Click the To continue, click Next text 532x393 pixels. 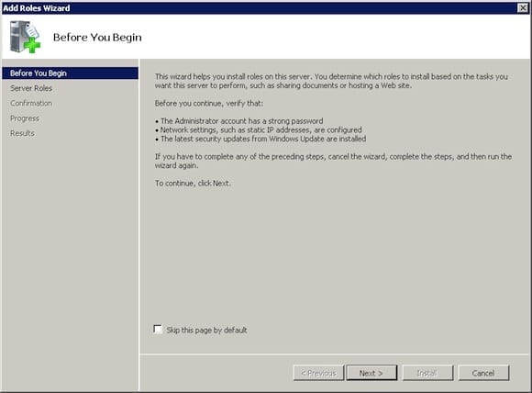(x=193, y=183)
